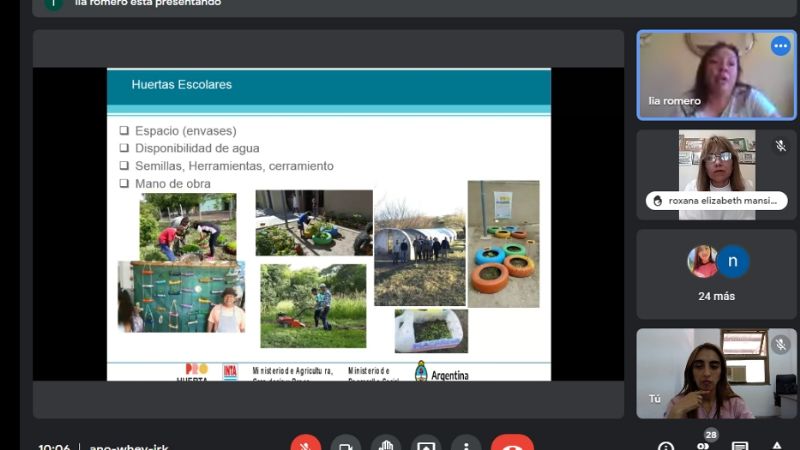Viewport: 800px width, 450px height.
Task: Expand the 24 más participants tile
Action: coord(716,296)
